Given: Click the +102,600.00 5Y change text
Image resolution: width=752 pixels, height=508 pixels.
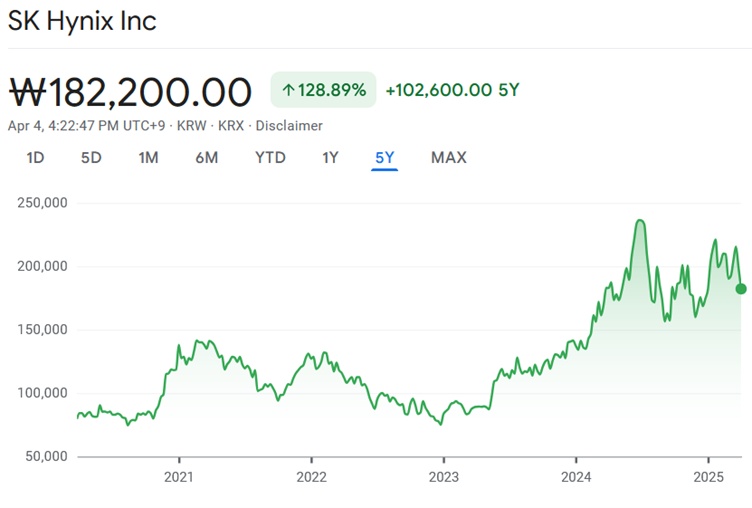Looking at the screenshot, I should tap(452, 90).
